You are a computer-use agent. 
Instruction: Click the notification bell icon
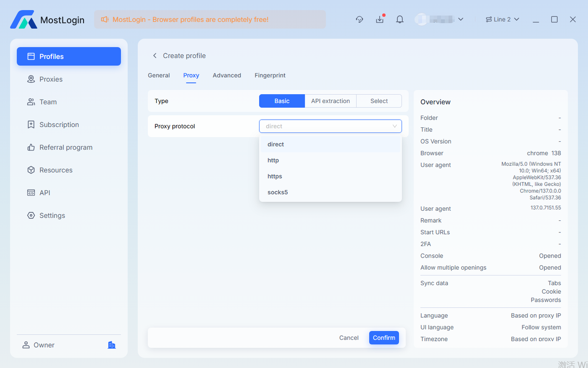399,19
